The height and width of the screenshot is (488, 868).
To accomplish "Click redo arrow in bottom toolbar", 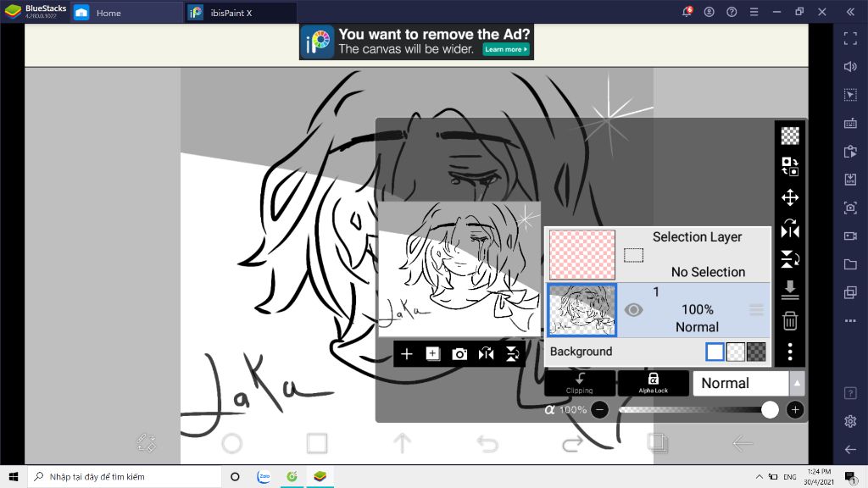I will click(572, 443).
